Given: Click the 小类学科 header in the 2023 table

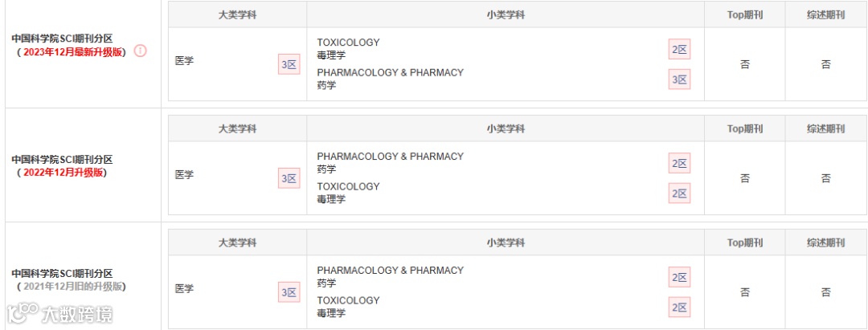Looking at the screenshot, I should pyautogui.click(x=506, y=14).
